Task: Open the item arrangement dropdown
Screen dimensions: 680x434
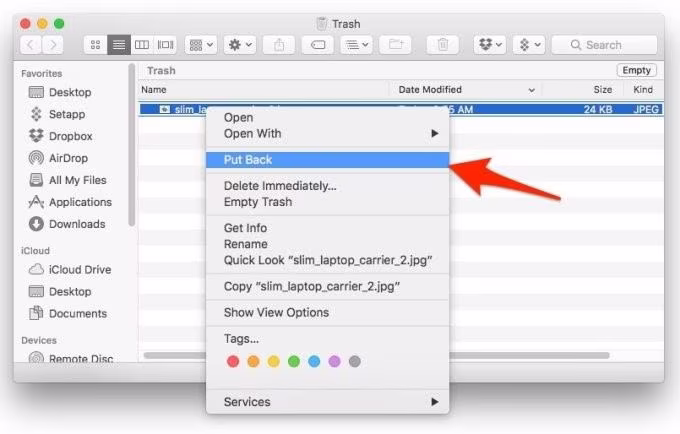Action: click(x=201, y=45)
